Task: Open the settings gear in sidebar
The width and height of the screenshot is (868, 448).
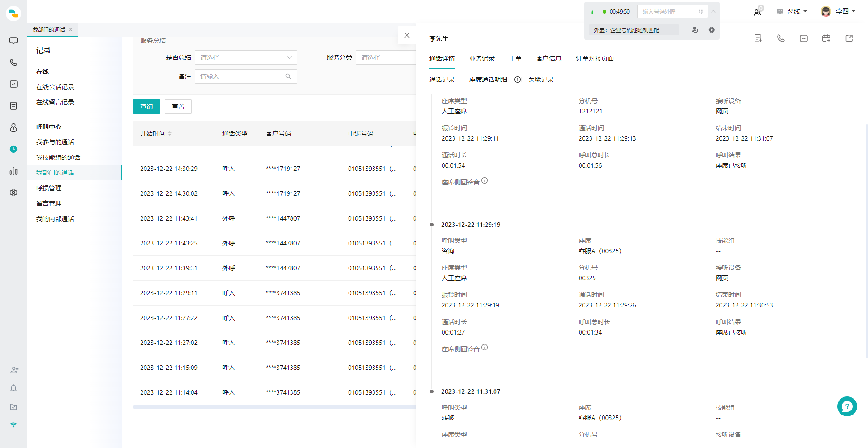Action: coord(14,193)
